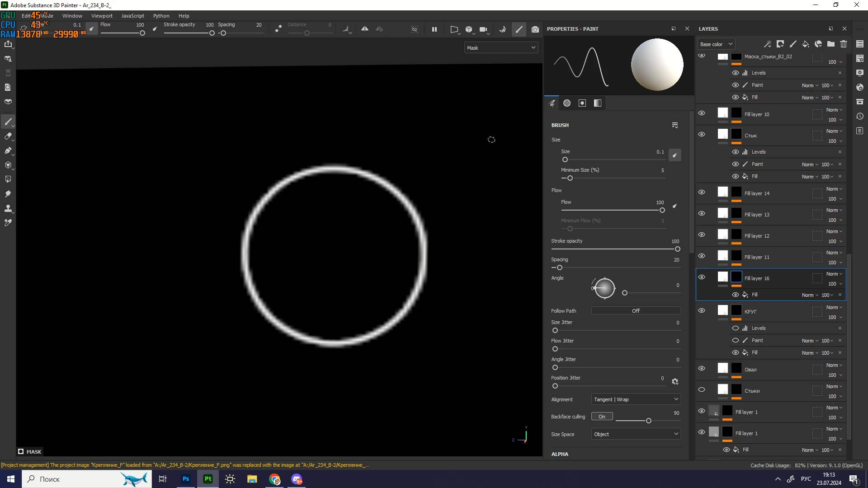Hide the Fill layer 10 layer
Viewport: 868px width, 488px height.
click(x=702, y=113)
